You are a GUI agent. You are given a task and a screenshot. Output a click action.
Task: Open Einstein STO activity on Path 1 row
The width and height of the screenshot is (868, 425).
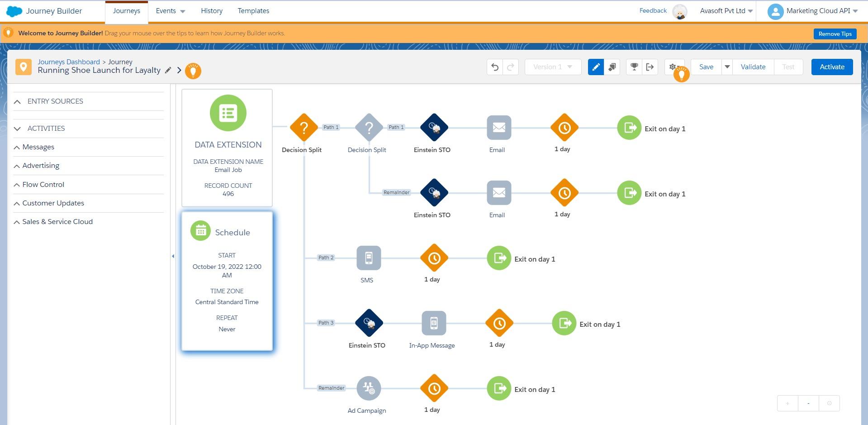(434, 128)
